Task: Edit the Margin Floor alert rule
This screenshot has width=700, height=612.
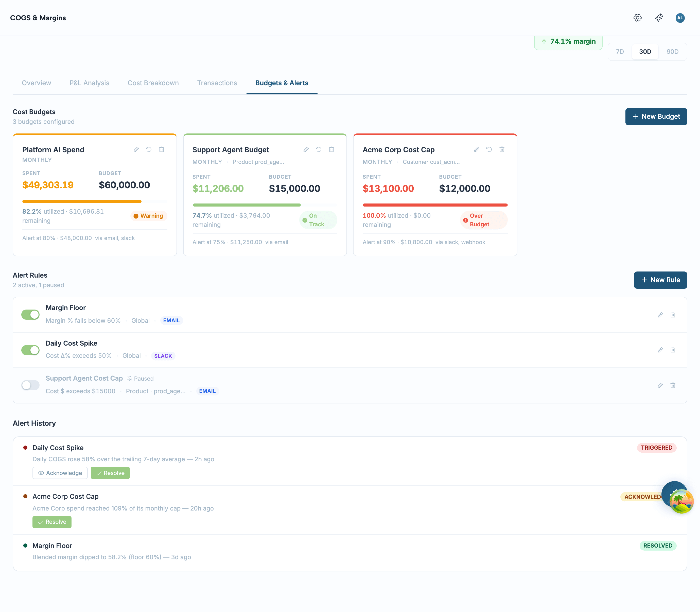Action: click(660, 315)
